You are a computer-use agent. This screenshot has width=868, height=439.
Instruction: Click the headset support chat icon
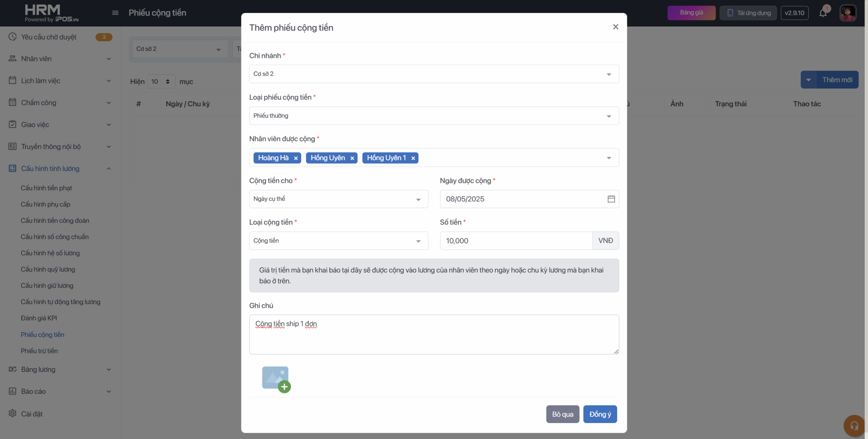click(854, 425)
